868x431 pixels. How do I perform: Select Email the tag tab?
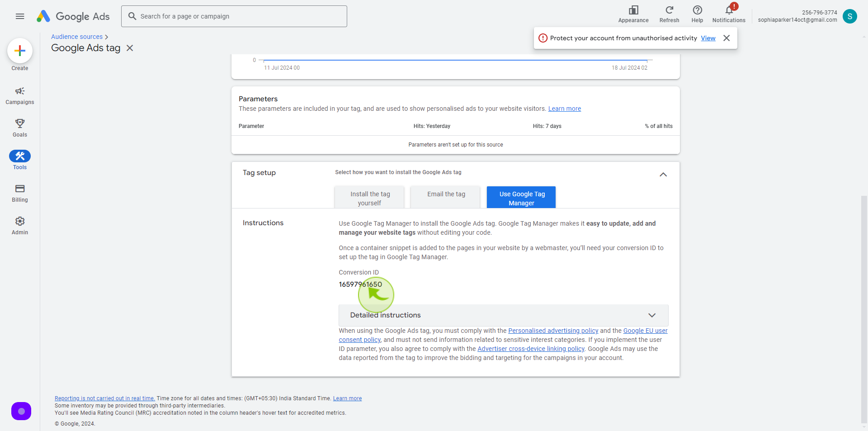click(445, 197)
